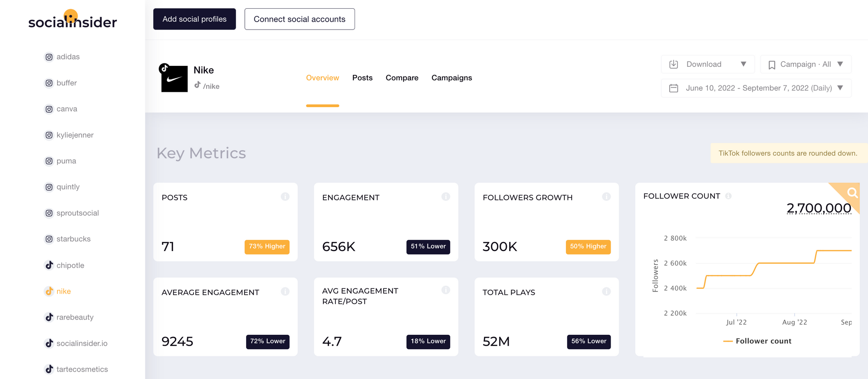Click the Instagram icon beside sproutsocial
Screen dimensions: 868x379
49,213
